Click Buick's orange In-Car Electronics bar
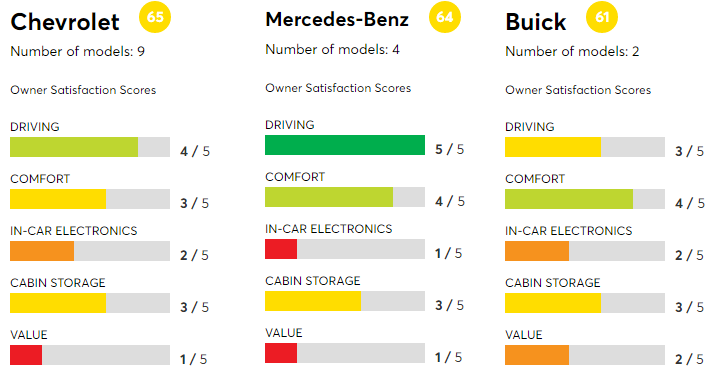Screen dimensions: 717x382 (x=537, y=251)
